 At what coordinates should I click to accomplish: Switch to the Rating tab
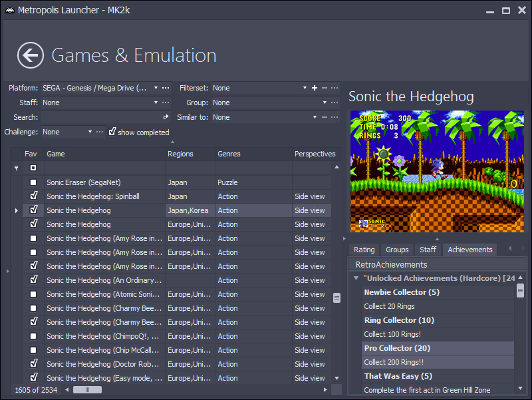tap(364, 250)
